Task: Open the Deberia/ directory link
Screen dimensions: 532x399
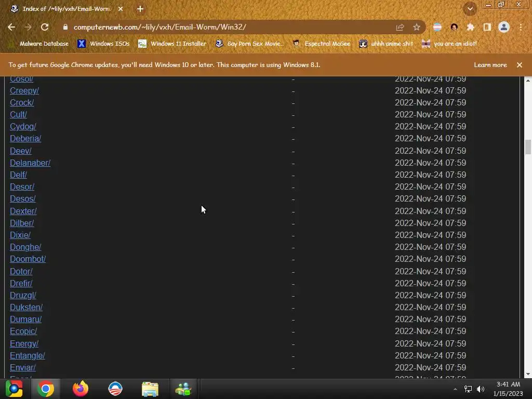Action: tap(25, 139)
